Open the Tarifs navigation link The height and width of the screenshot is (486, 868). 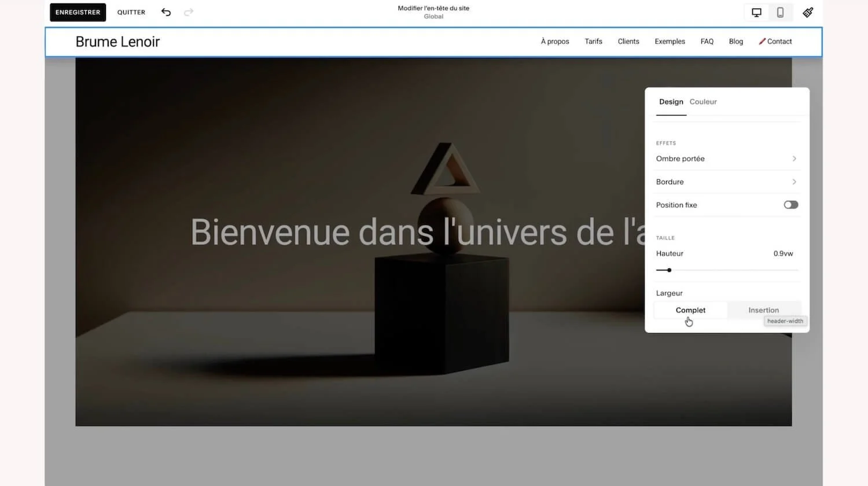click(x=593, y=41)
